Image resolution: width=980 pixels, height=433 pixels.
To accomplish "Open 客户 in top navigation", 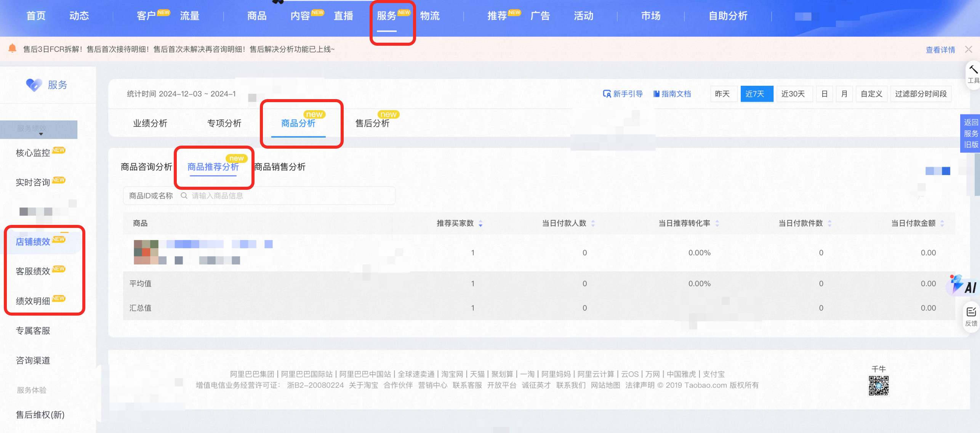I will 146,16.
